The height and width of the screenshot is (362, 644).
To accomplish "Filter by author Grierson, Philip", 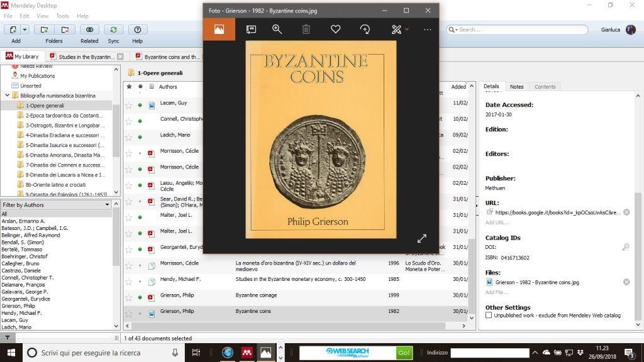I will pos(18,306).
